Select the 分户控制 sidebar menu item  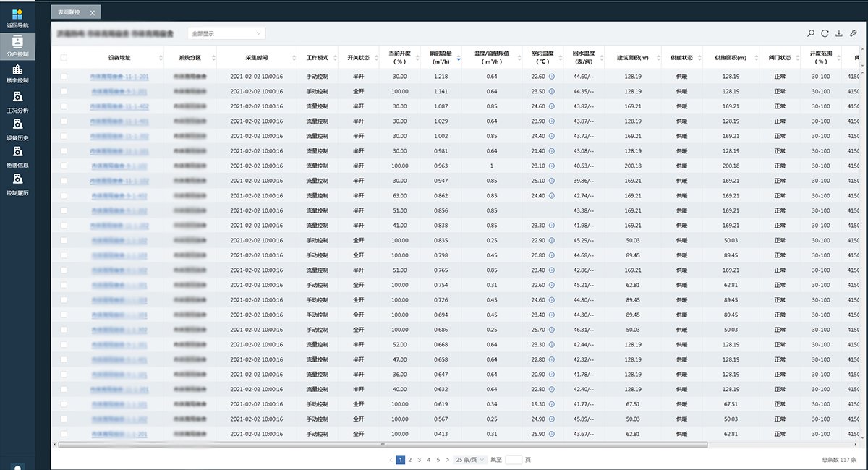[17, 45]
